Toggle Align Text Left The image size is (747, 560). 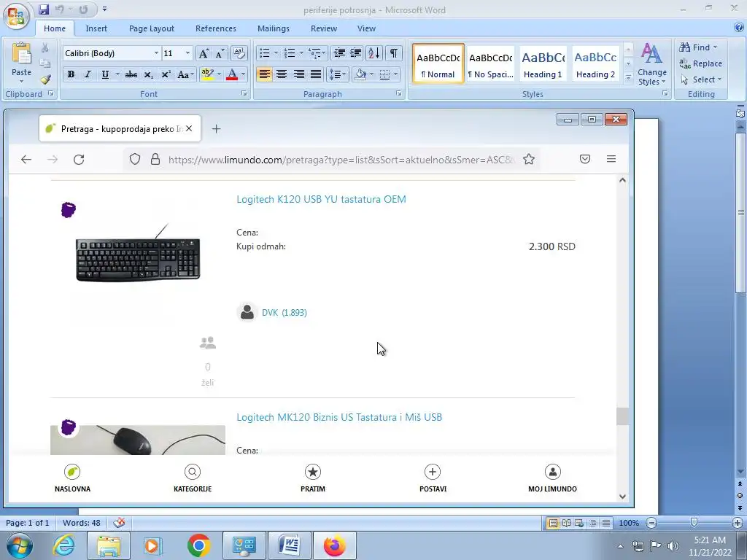click(x=264, y=74)
